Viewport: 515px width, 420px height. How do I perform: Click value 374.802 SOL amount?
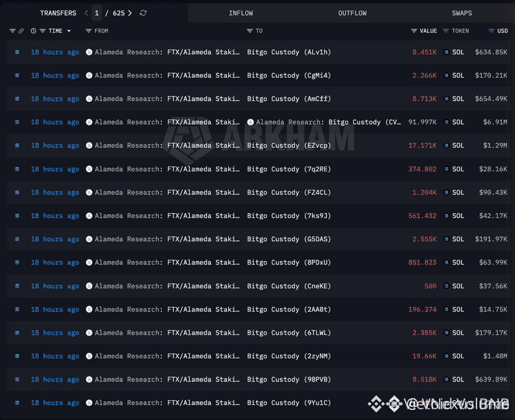(x=422, y=169)
